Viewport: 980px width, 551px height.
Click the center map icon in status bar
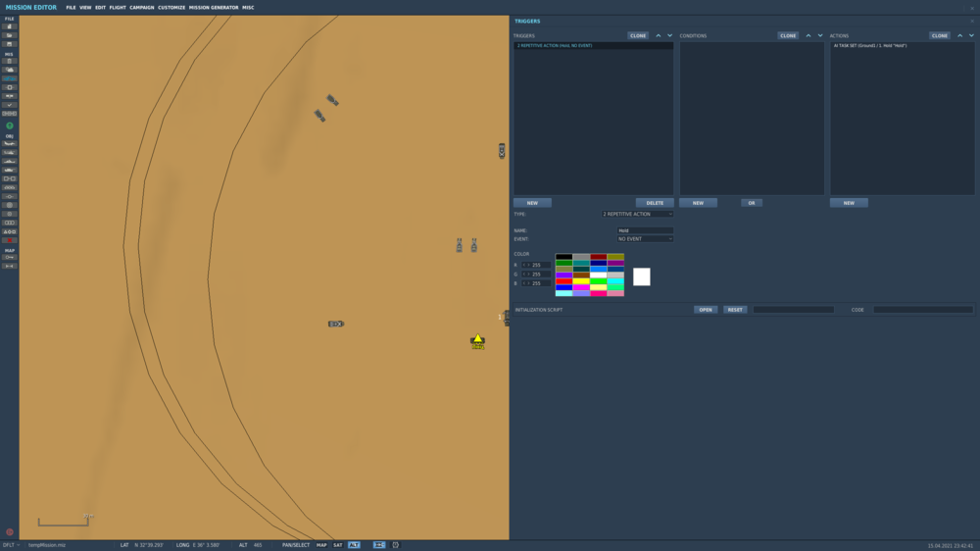396,545
